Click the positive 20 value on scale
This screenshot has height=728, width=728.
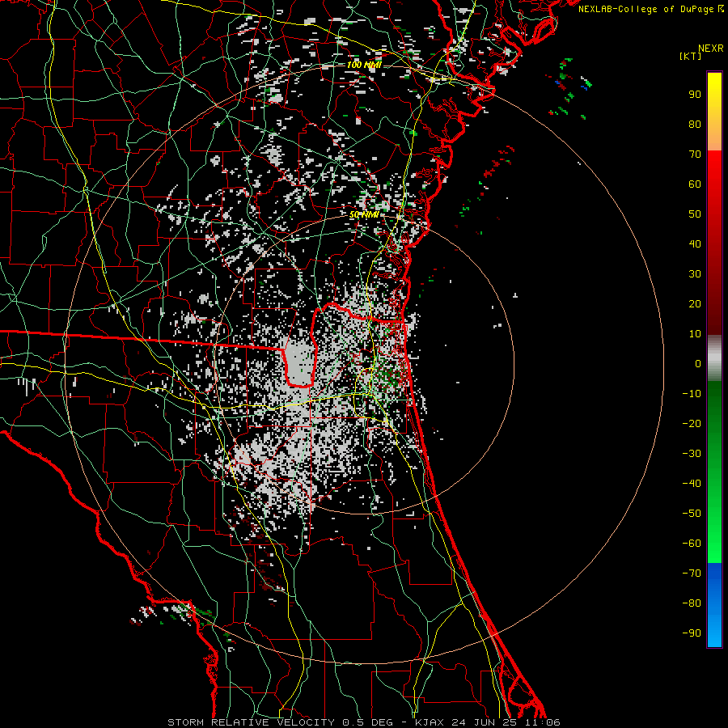click(x=695, y=303)
